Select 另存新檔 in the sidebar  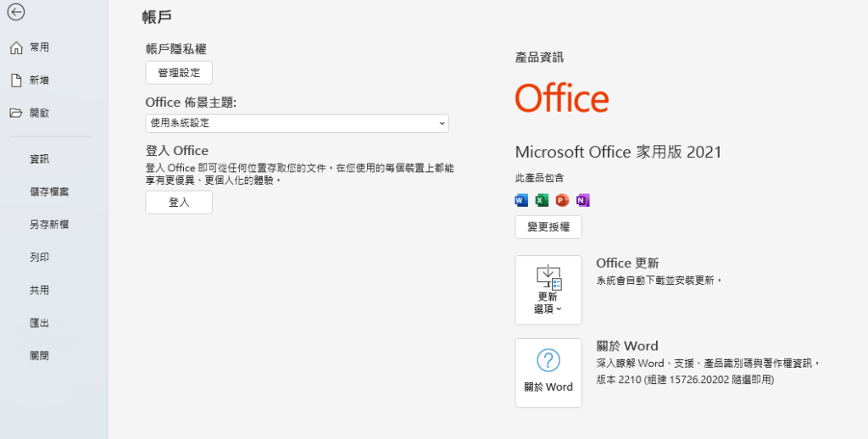49,225
